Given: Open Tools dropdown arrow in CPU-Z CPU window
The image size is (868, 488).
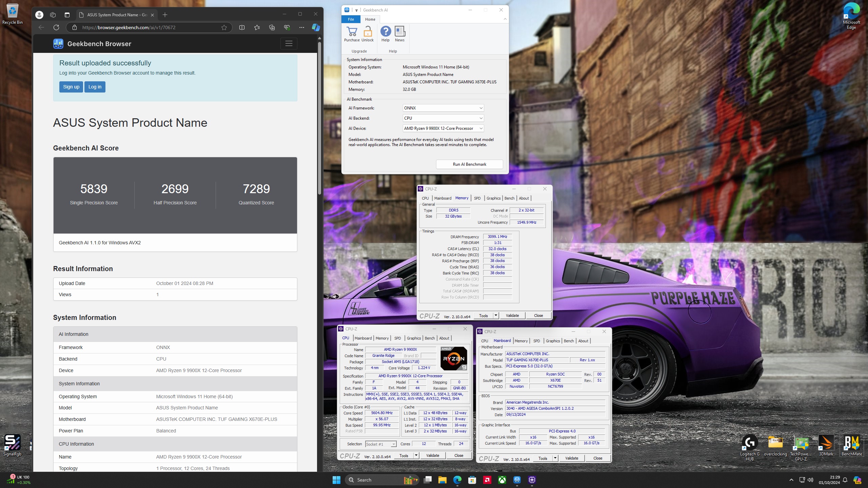Looking at the screenshot, I should [x=416, y=455].
